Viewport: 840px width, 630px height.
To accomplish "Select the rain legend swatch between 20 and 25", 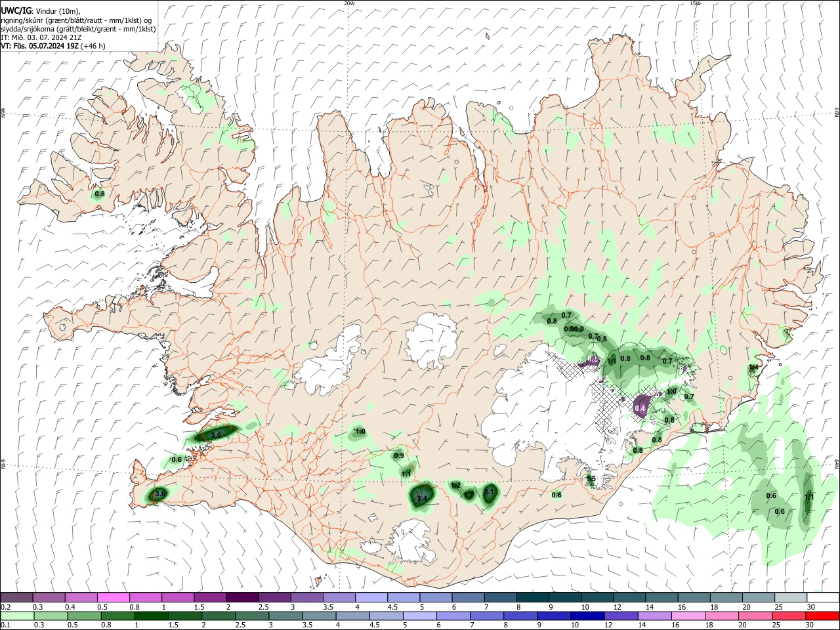I will coord(754,616).
